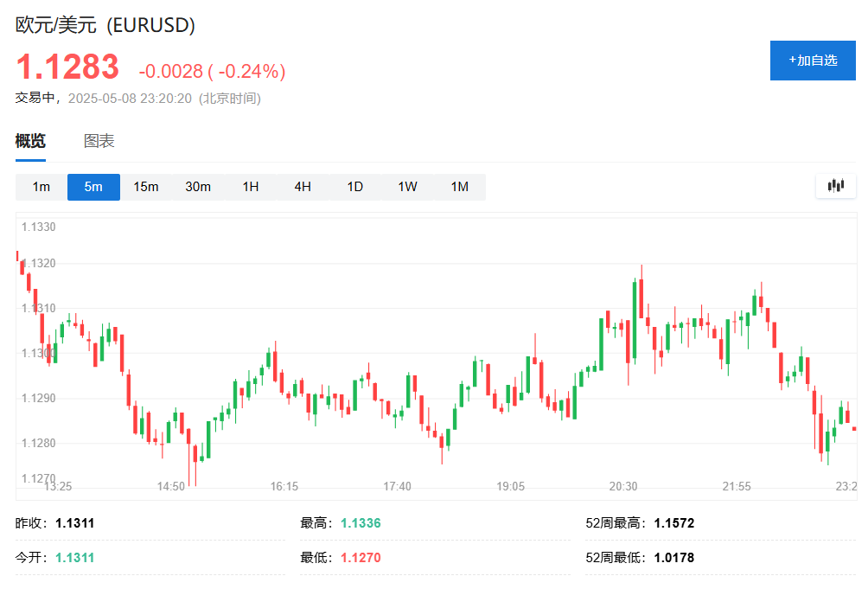Click the 14:50 time axis label
Image resolution: width=868 pixels, height=589 pixels.
tap(171, 487)
